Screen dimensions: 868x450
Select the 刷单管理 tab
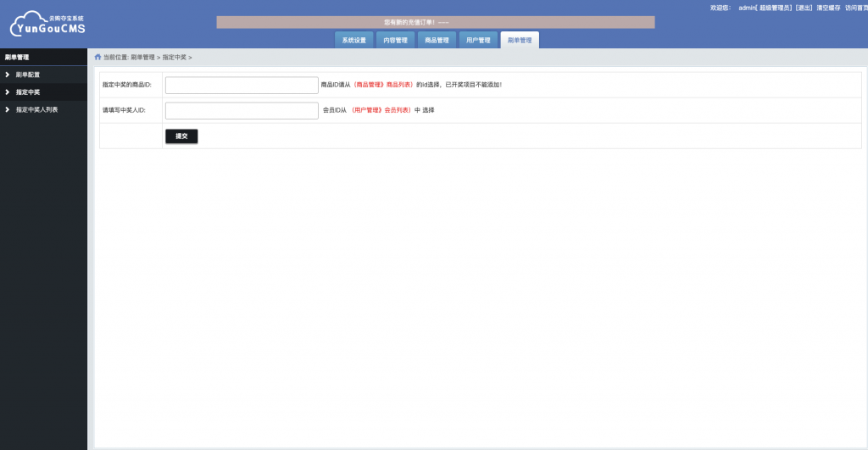(520, 40)
